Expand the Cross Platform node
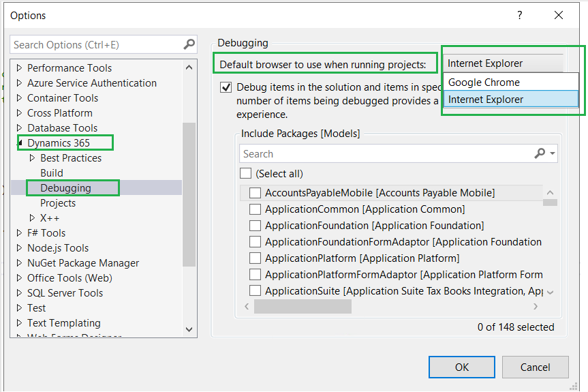588x392 pixels. 20,113
